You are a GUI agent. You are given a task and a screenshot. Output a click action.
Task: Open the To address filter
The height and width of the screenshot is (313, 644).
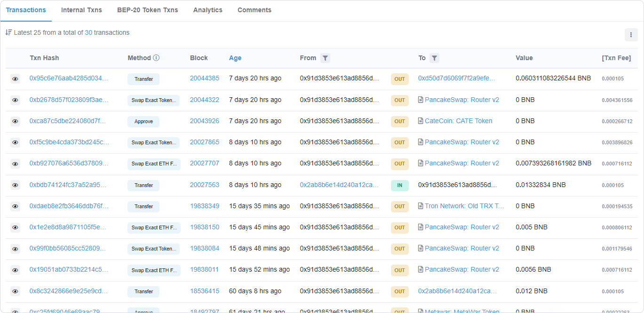tap(434, 58)
